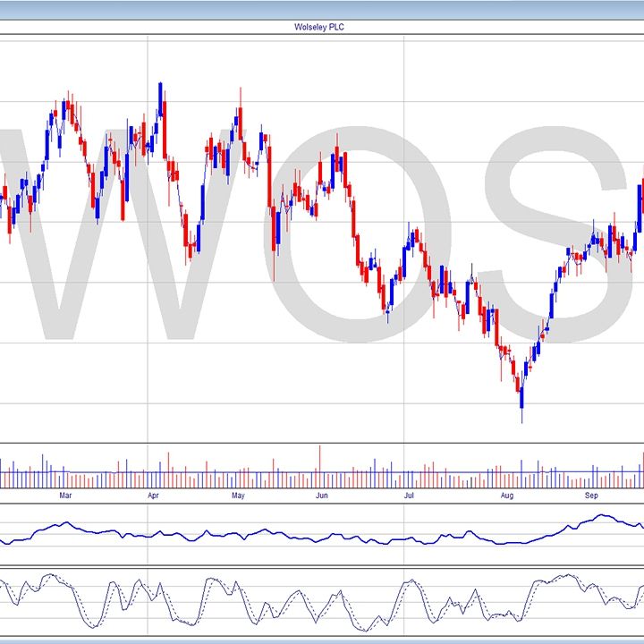Screen dimensions: 644x644
Task: Choose the Aug label on the timeline
Action: [506, 495]
